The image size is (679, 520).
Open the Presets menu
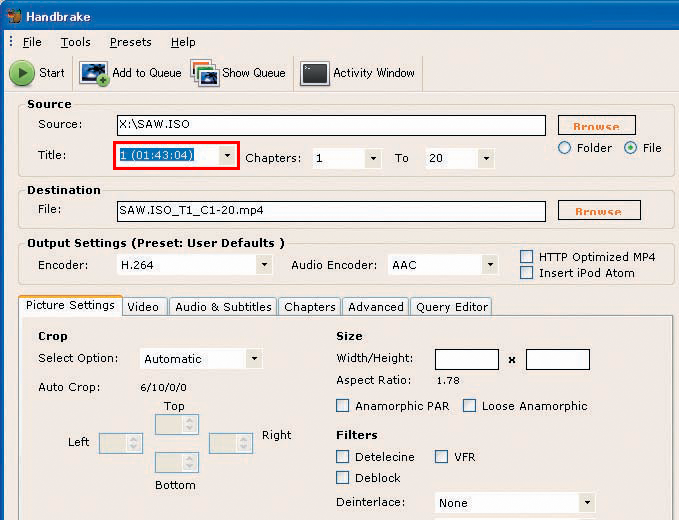pos(130,42)
